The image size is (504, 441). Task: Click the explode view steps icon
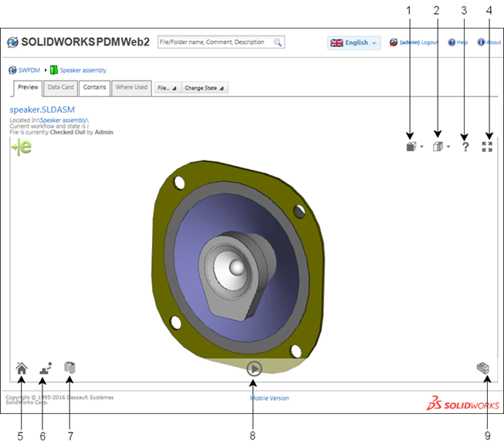pos(45,369)
